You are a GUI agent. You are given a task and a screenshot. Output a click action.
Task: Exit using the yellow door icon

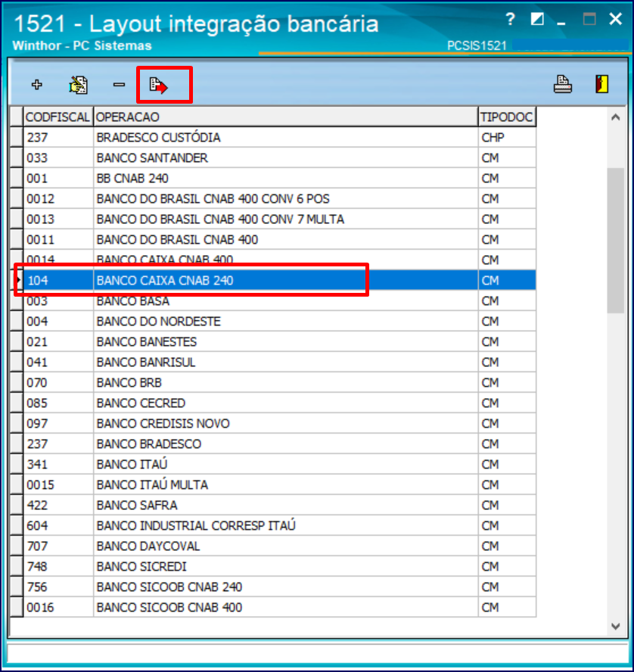tap(602, 84)
